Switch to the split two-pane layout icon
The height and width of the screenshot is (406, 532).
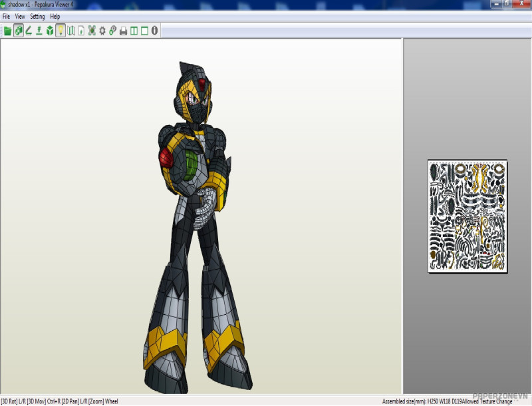coord(134,31)
